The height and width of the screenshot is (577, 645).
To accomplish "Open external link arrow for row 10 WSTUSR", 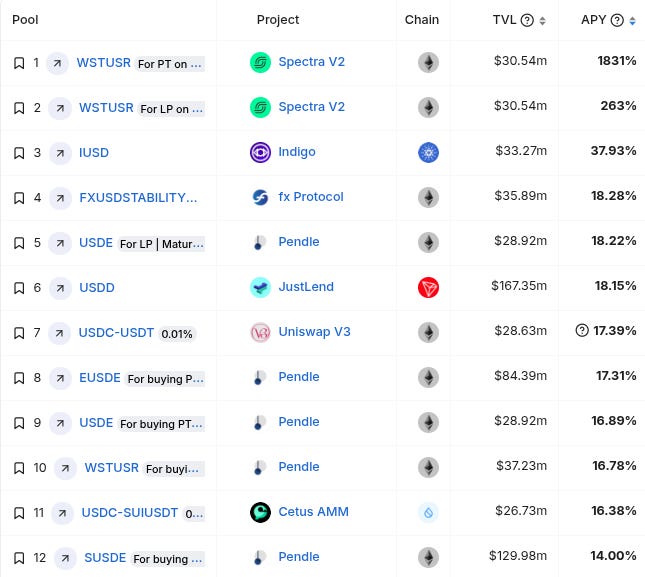I will coord(65,468).
